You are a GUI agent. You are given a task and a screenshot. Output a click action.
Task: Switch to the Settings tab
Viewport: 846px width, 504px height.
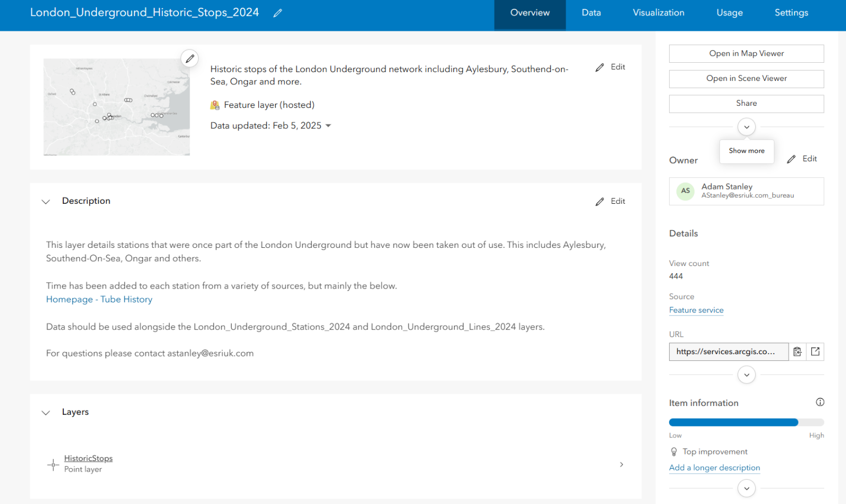tap(791, 13)
